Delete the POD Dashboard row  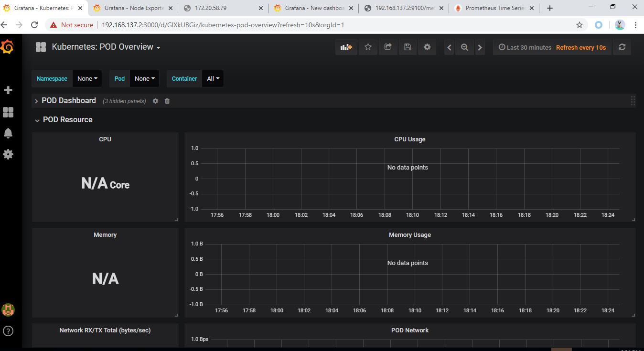[x=167, y=101]
